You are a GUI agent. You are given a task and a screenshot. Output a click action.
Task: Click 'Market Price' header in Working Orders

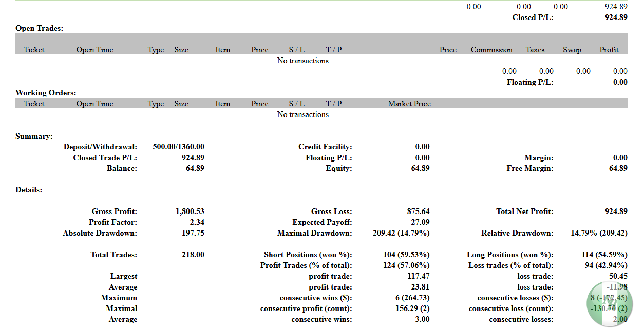(x=409, y=104)
